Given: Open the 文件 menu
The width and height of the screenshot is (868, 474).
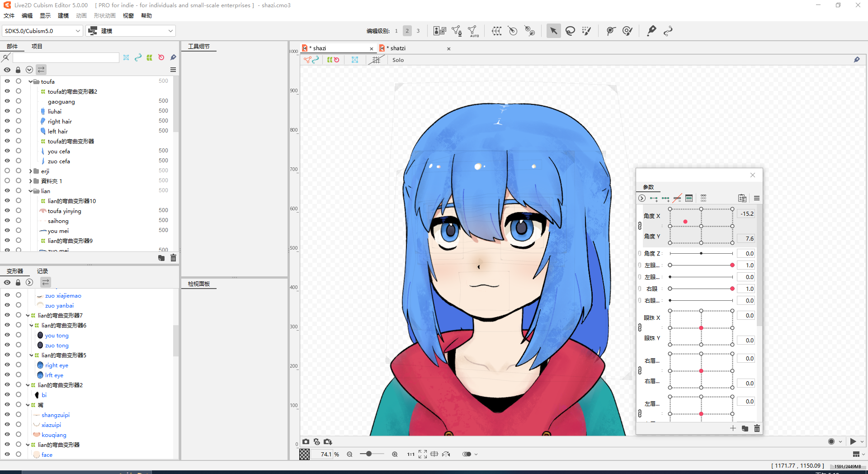Looking at the screenshot, I should [9, 15].
